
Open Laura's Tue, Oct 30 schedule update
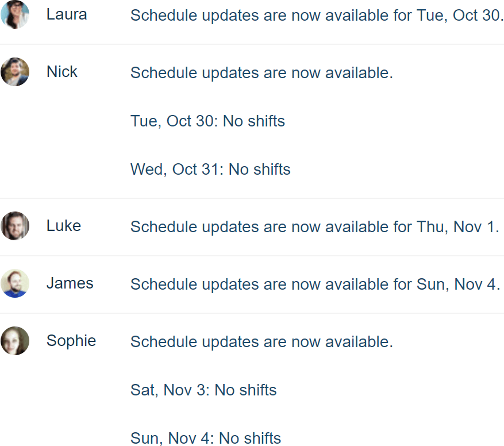click(x=317, y=16)
